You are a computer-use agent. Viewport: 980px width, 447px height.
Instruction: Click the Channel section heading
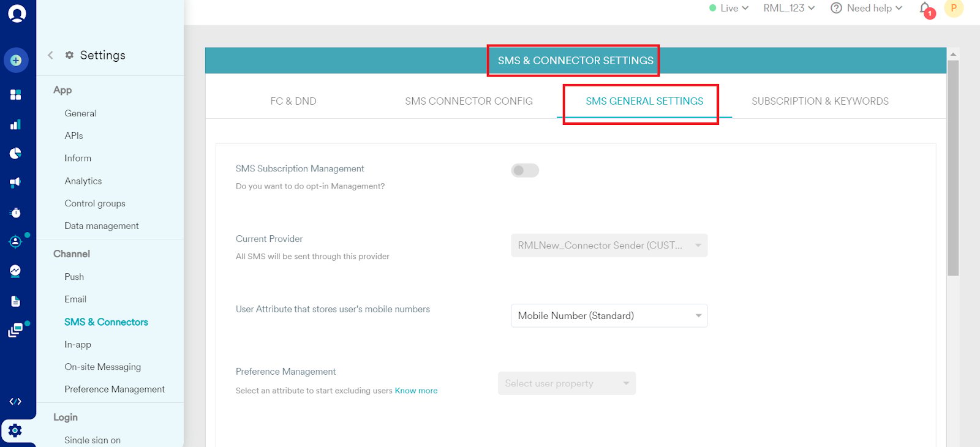point(72,254)
